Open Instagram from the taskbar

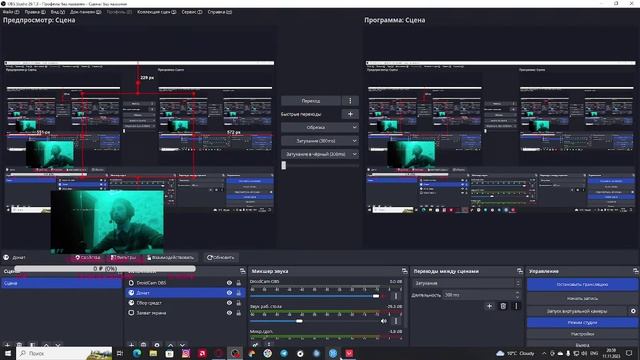point(186,353)
